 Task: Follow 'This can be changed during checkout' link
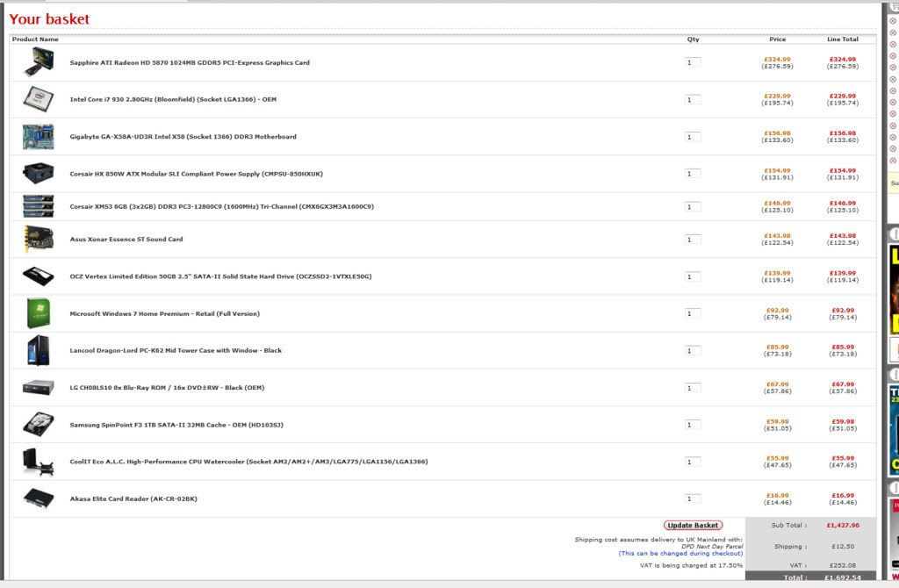point(680,554)
